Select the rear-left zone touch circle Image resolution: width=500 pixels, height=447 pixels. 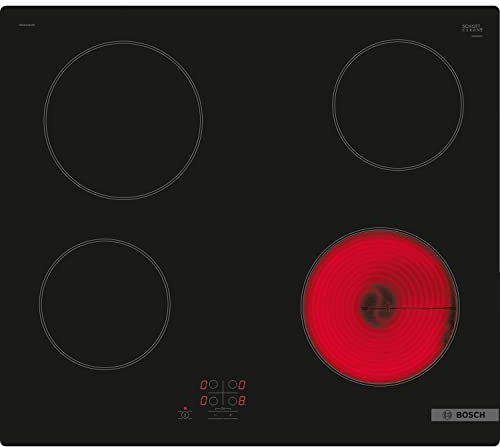point(213,384)
